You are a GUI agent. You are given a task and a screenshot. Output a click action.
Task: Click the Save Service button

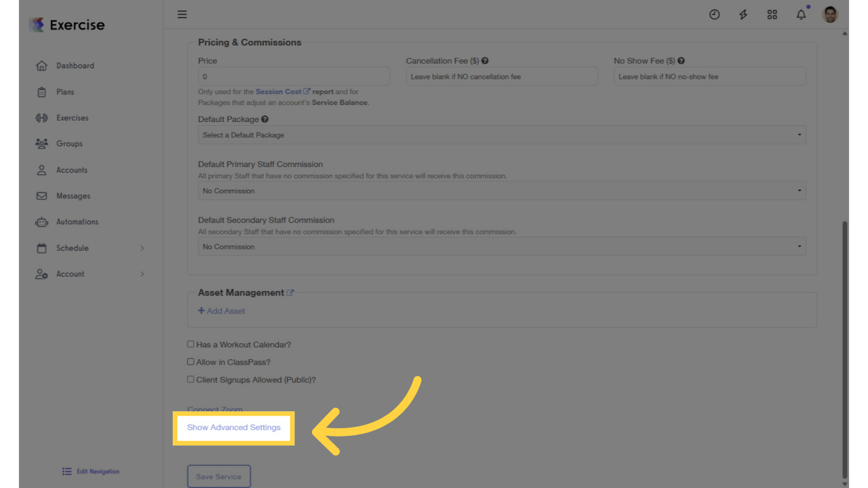click(219, 476)
